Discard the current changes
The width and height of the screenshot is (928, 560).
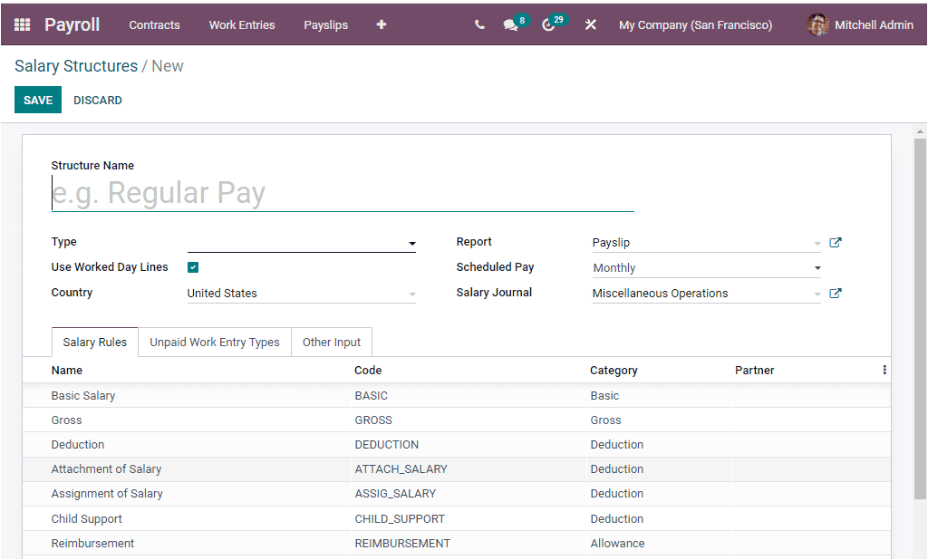97,100
